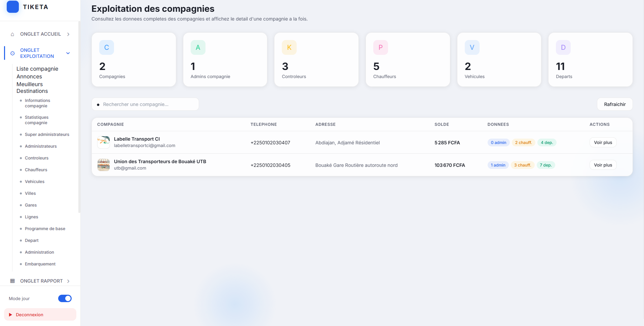Click Voir plus for Union des Transporteurs

coord(603,165)
